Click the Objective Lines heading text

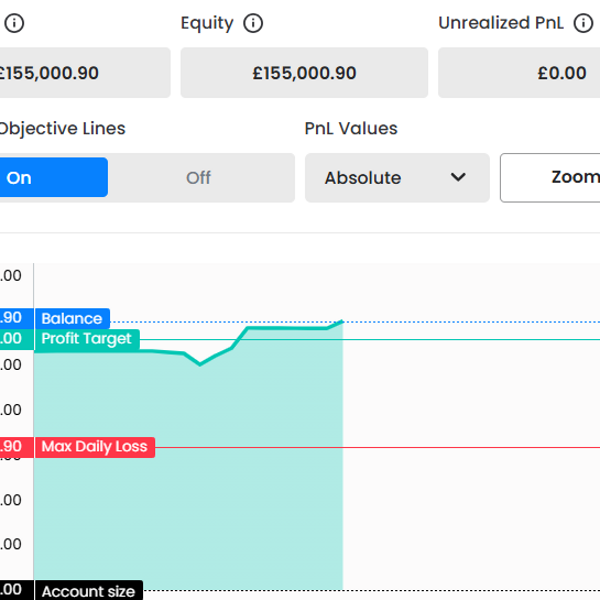pos(62,128)
